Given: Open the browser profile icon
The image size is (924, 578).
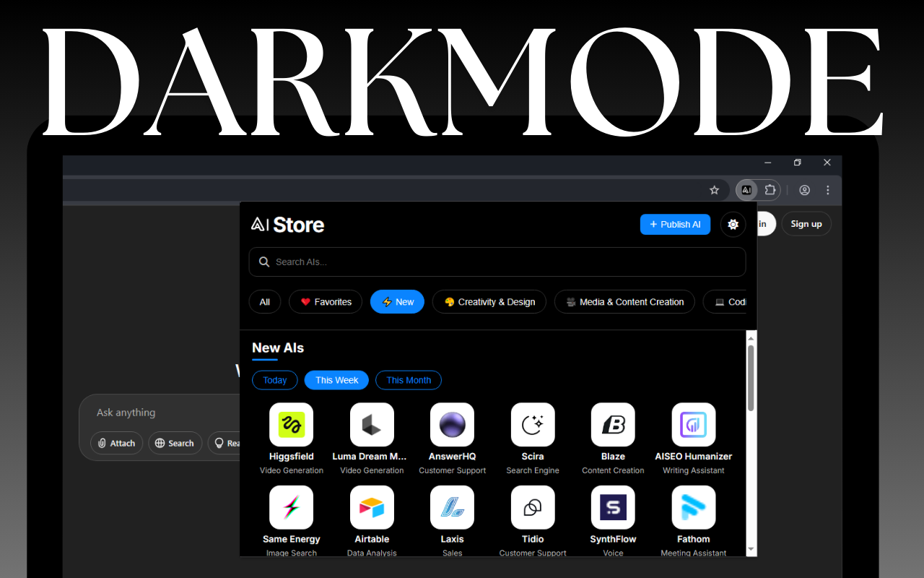Looking at the screenshot, I should click(804, 190).
